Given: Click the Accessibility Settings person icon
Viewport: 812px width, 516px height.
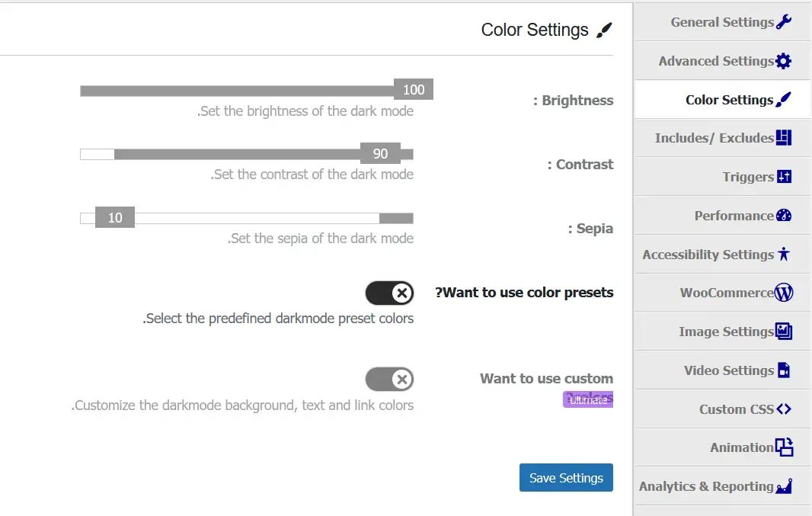Looking at the screenshot, I should coord(784,255).
